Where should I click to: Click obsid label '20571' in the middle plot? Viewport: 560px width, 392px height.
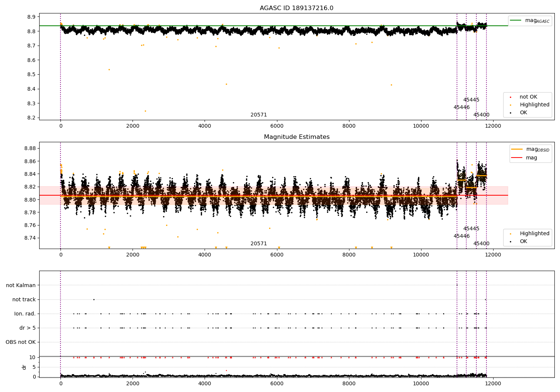pyautogui.click(x=259, y=244)
